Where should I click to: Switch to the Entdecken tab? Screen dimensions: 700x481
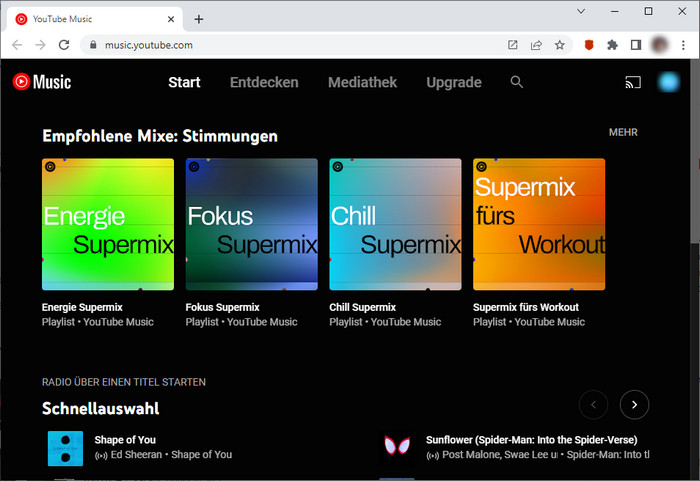[x=264, y=82]
